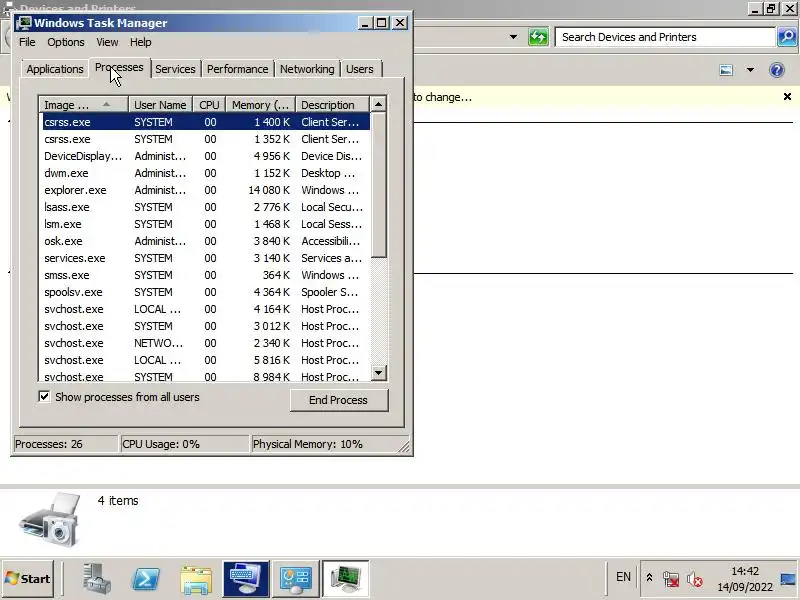Select csrss.exe row with 1 352 K
This screenshot has width=800, height=600.
pyautogui.click(x=206, y=139)
